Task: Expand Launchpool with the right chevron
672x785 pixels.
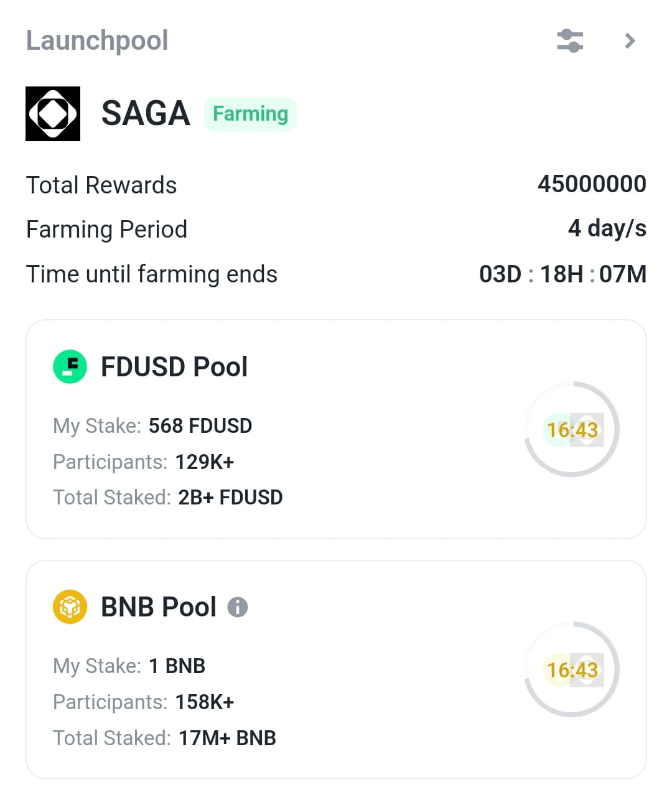Action: [x=630, y=41]
